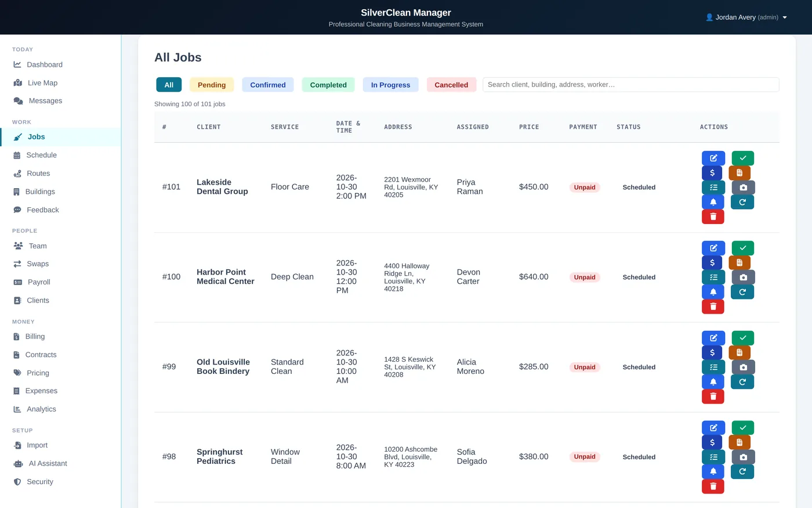Image resolution: width=812 pixels, height=508 pixels.
Task: Mark job #101 complete with green checkmark
Action: coord(742,158)
